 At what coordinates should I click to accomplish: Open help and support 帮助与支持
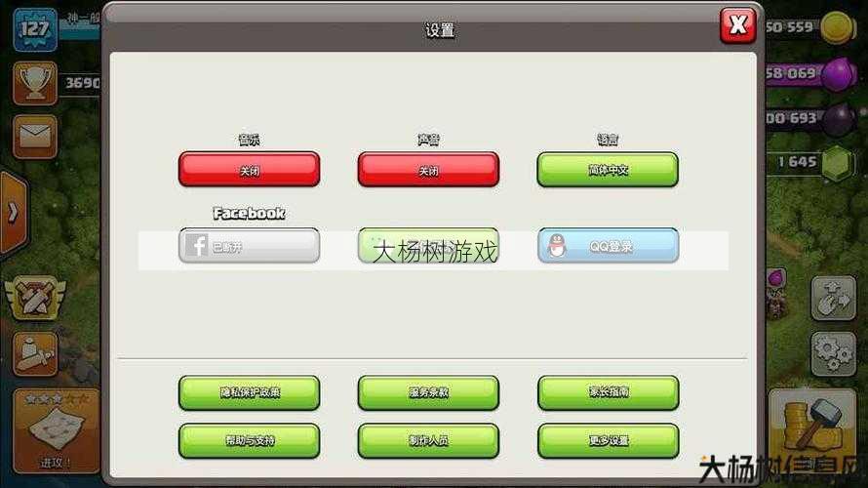point(249,441)
